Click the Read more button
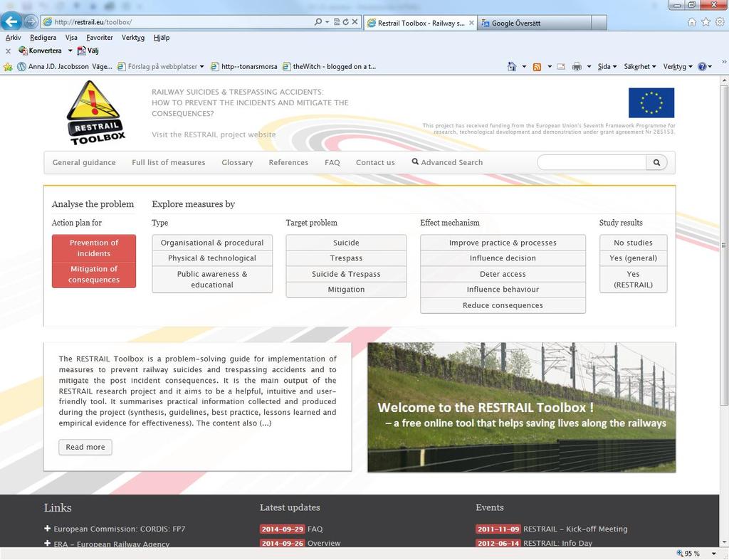The height and width of the screenshot is (560, 729). point(85,447)
